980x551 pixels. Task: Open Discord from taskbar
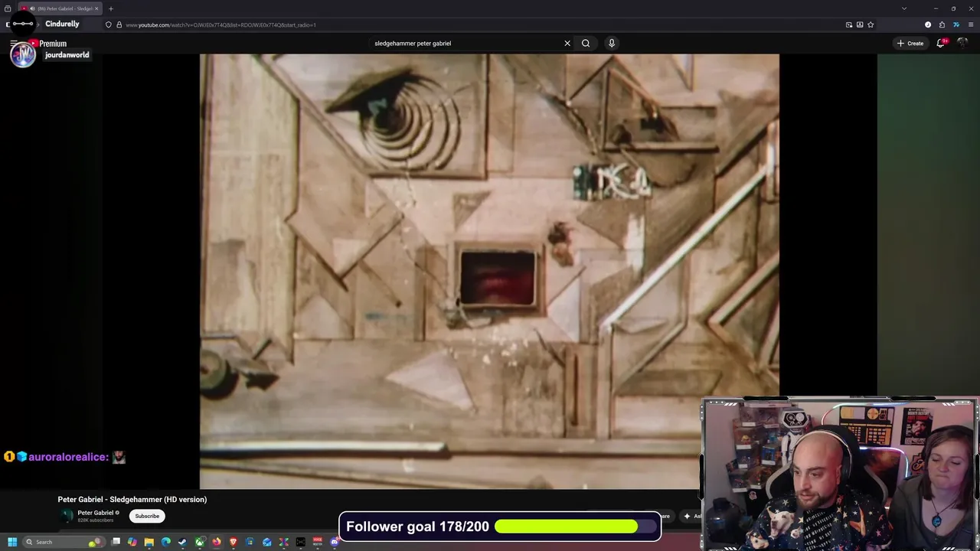tap(335, 542)
